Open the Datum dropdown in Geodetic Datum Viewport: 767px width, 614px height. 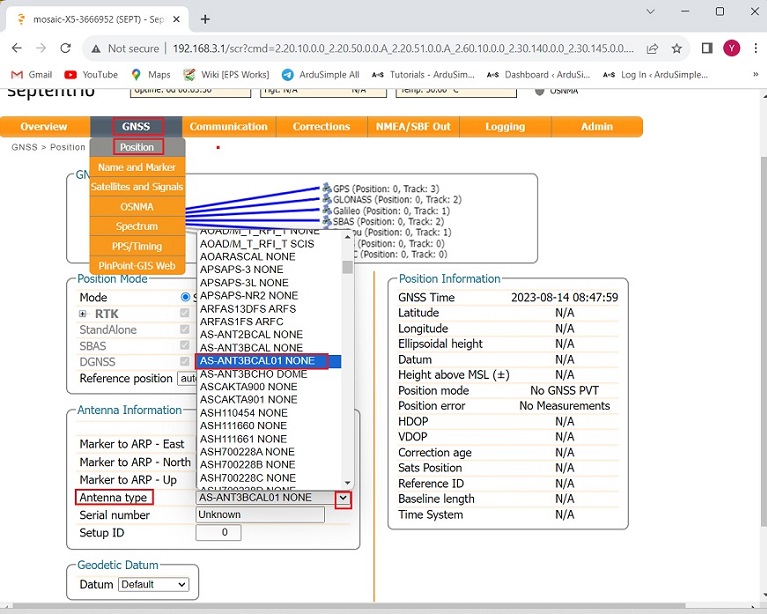(153, 584)
